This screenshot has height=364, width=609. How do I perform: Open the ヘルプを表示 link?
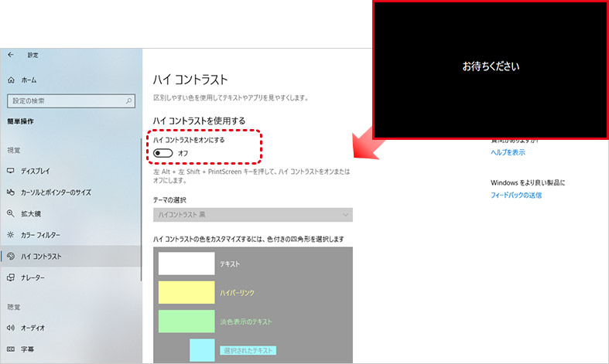coord(508,153)
